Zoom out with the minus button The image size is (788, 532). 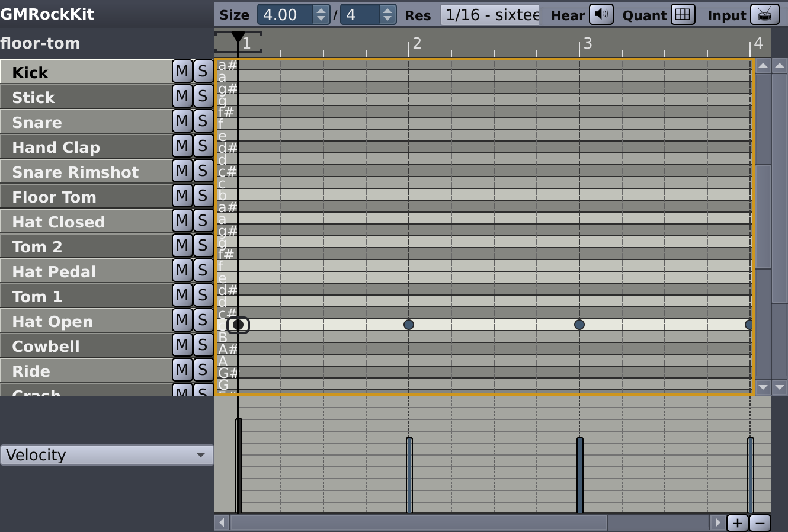[x=761, y=523]
